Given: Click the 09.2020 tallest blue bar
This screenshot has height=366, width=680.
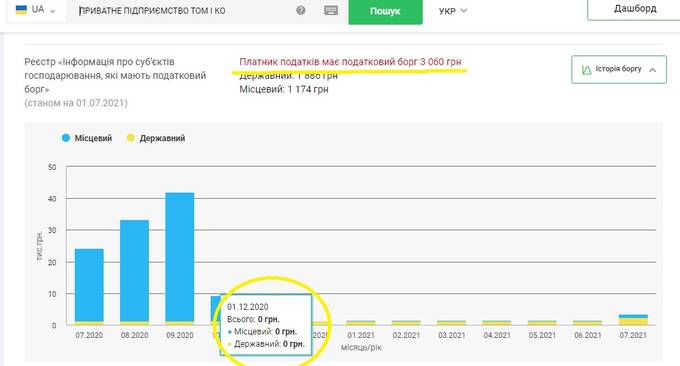Looking at the screenshot, I should pyautogui.click(x=180, y=257).
